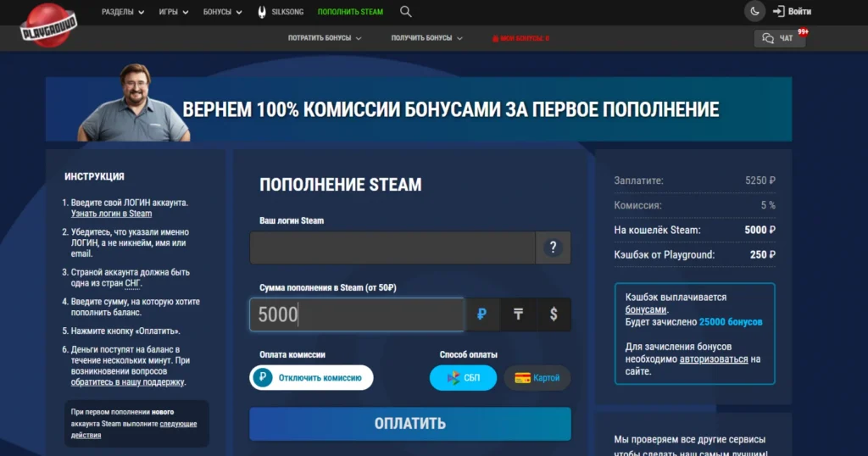The width and height of the screenshot is (868, 456).
Task: Open the search magnifier icon
Action: (406, 12)
